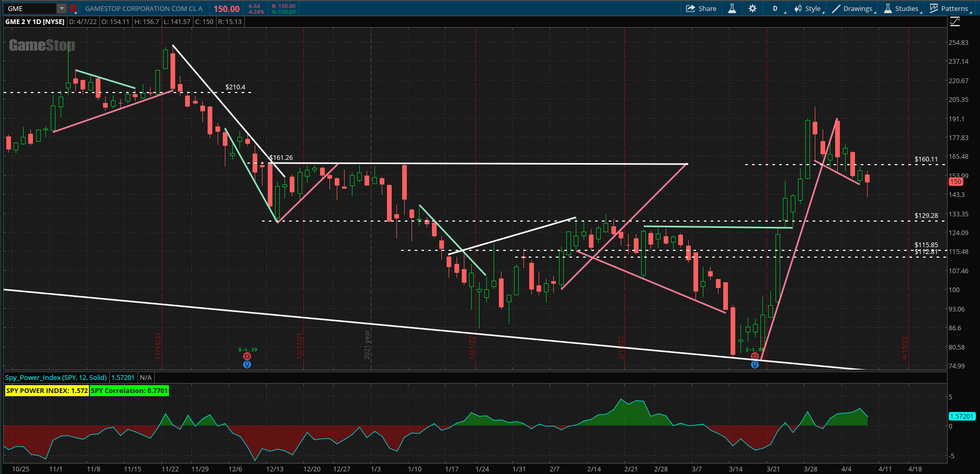Click the red earnings phone icon near 3/21
This screenshot has height=474, width=980.
pyautogui.click(x=755, y=356)
